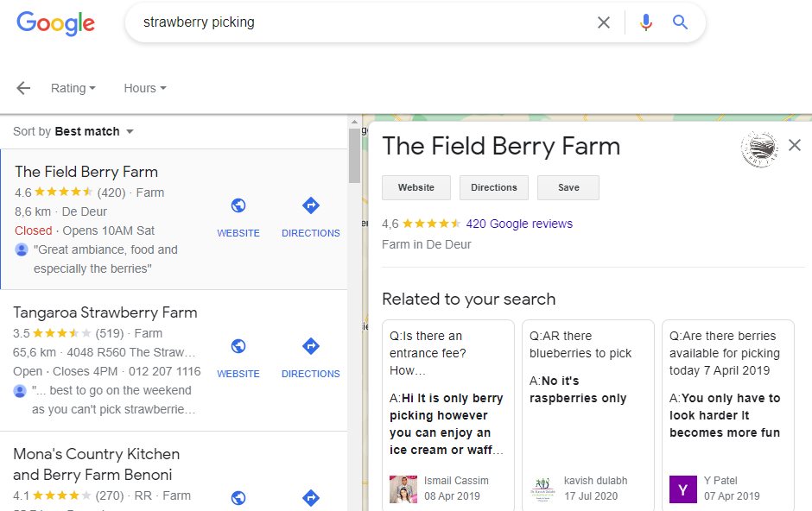Save The Field Berry Farm
This screenshot has width=812, height=511.
tap(568, 187)
